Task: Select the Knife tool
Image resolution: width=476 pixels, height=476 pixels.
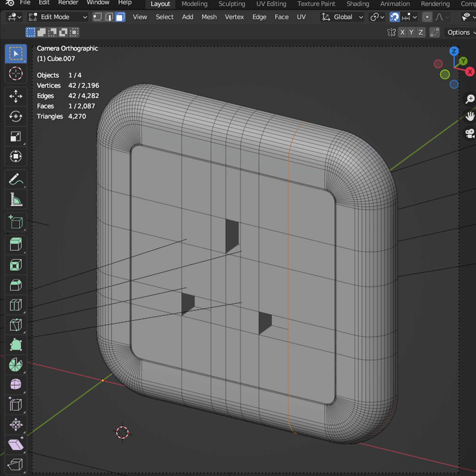Action: pyautogui.click(x=16, y=325)
